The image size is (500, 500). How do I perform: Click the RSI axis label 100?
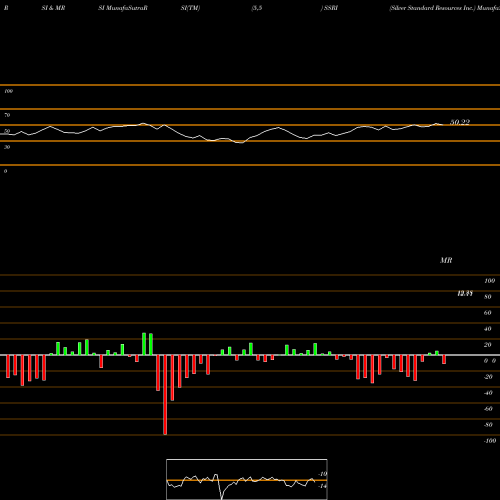(x=9, y=91)
